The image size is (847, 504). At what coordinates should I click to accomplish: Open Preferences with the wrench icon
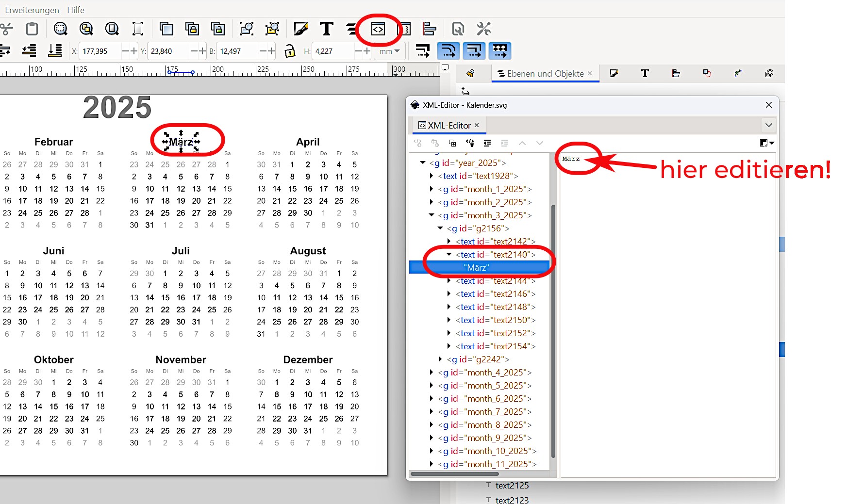coord(483,29)
